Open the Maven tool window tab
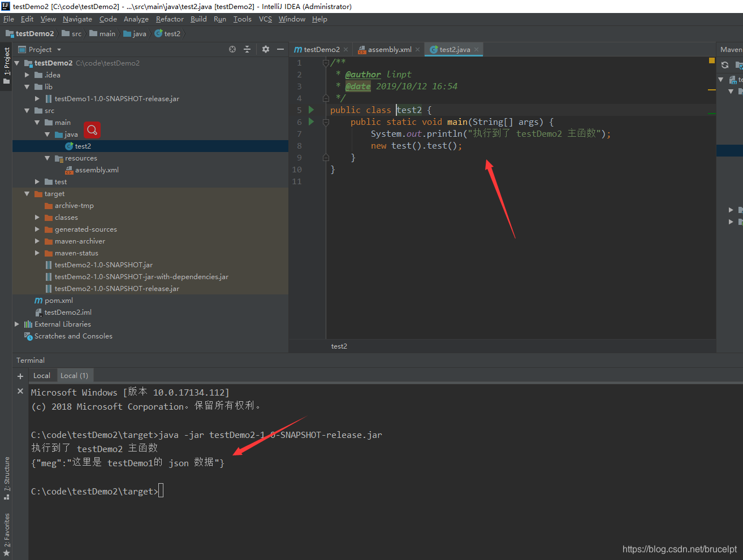 (x=730, y=50)
